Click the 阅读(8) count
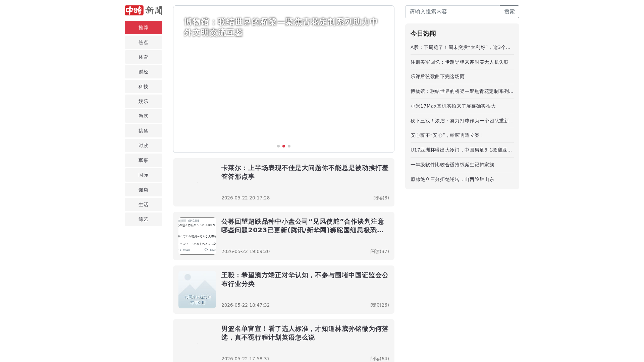The width and height of the screenshot is (644, 362). (x=381, y=198)
